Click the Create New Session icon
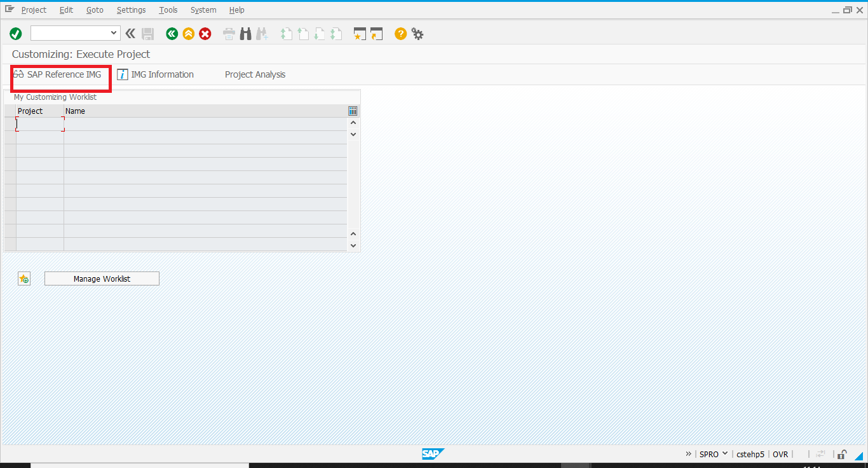 pyautogui.click(x=360, y=34)
